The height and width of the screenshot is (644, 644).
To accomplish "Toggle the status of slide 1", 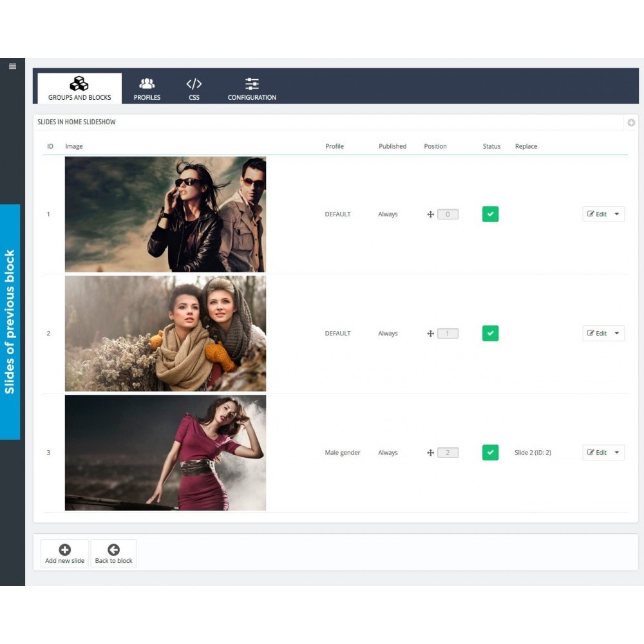I will 490,214.
